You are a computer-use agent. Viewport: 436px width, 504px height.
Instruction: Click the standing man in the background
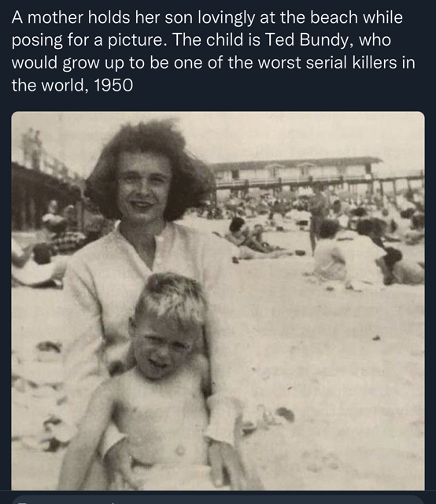point(317,217)
